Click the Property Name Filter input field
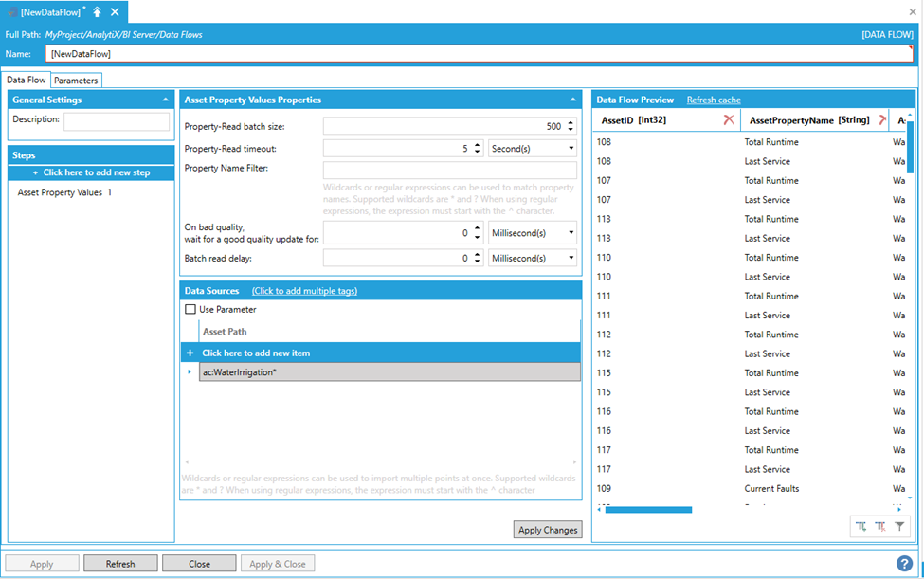Screen dimensions: 924x579 449,171
